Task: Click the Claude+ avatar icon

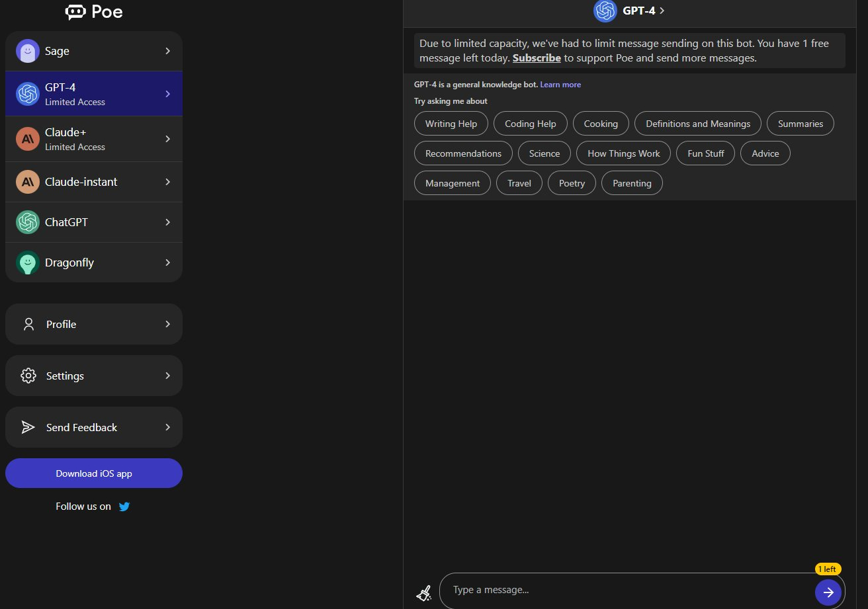Action: coord(28,139)
